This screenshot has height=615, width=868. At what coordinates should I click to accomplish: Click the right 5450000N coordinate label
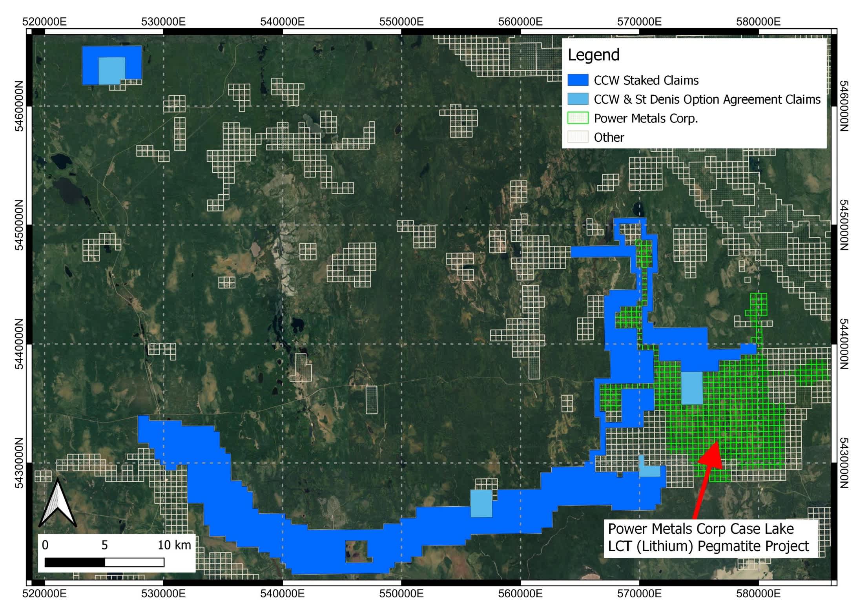tap(844, 225)
